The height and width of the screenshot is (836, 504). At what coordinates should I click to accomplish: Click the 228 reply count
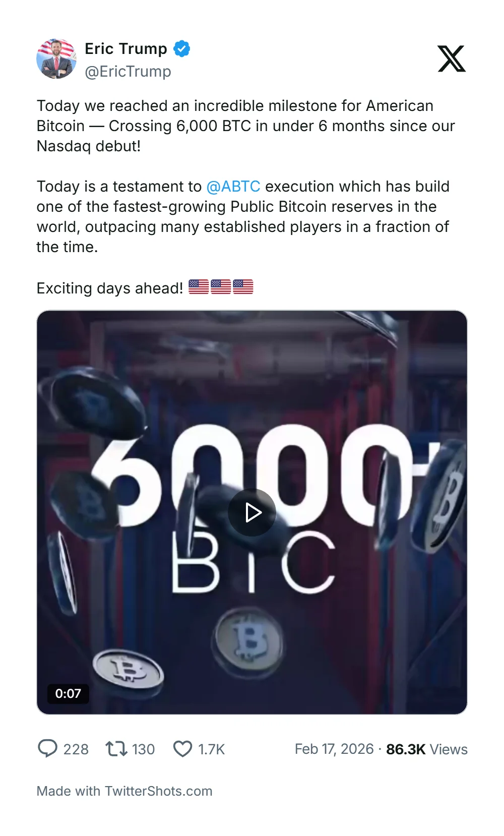[x=75, y=749]
